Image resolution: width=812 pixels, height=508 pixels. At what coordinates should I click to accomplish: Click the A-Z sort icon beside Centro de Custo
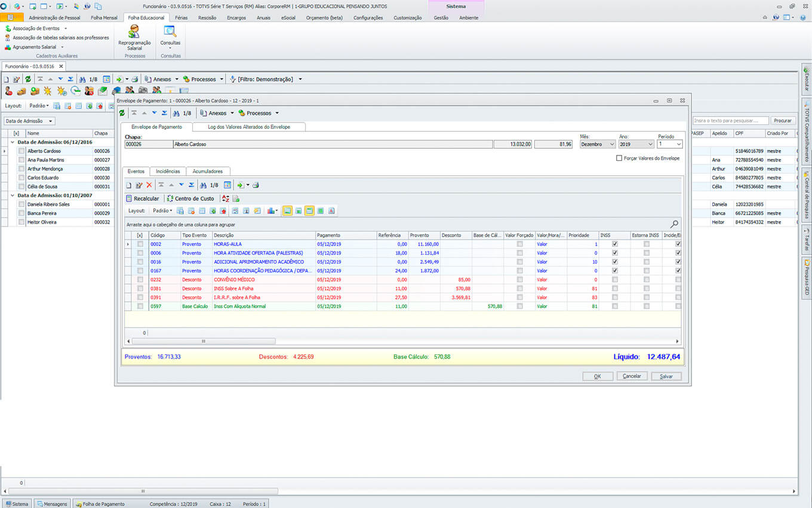coord(225,198)
